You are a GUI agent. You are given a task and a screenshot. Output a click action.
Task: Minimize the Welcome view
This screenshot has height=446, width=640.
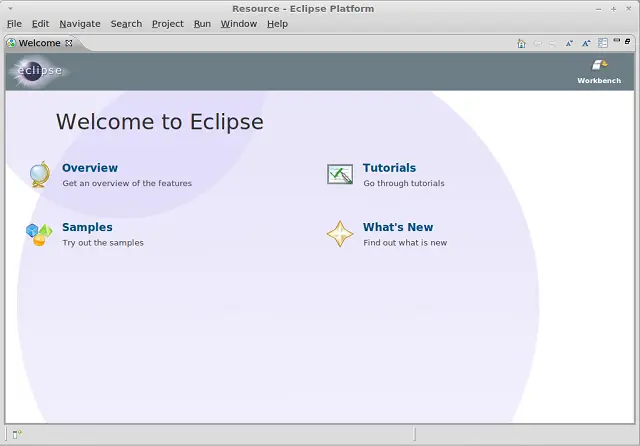click(617, 40)
